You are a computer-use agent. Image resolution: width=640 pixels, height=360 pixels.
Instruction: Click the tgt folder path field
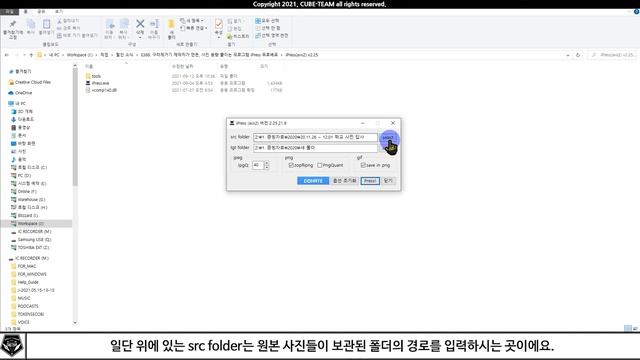315,148
